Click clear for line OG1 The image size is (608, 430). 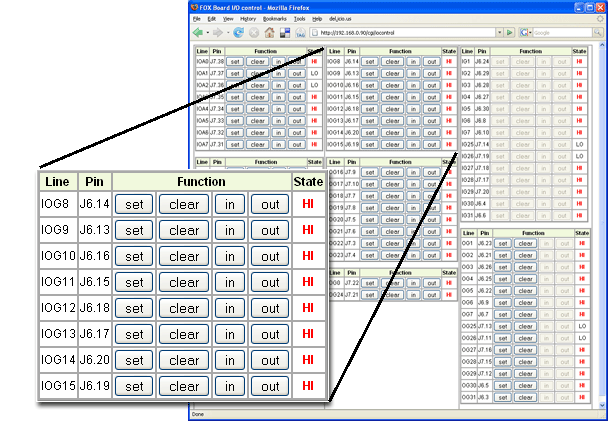(x=525, y=243)
